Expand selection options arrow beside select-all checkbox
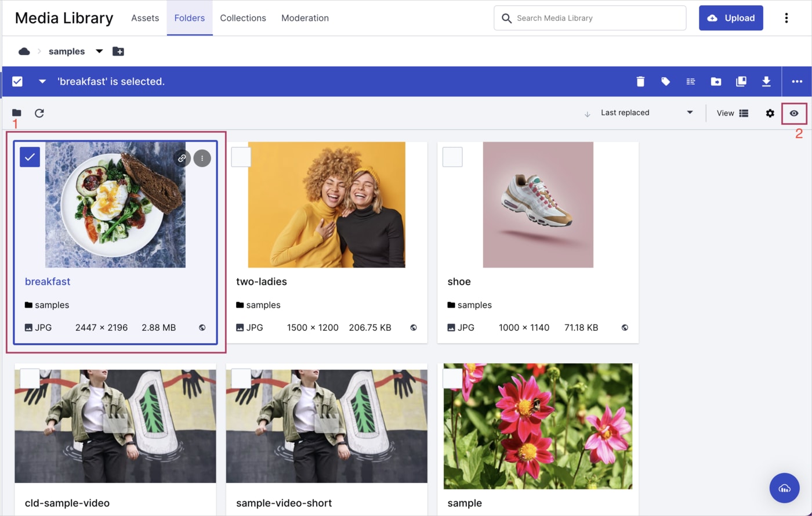812x516 pixels. point(42,82)
